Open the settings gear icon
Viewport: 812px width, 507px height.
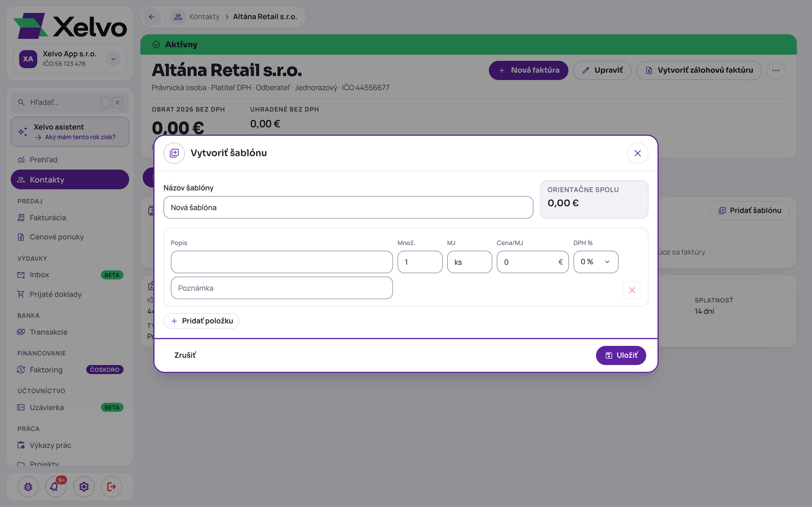tap(84, 486)
